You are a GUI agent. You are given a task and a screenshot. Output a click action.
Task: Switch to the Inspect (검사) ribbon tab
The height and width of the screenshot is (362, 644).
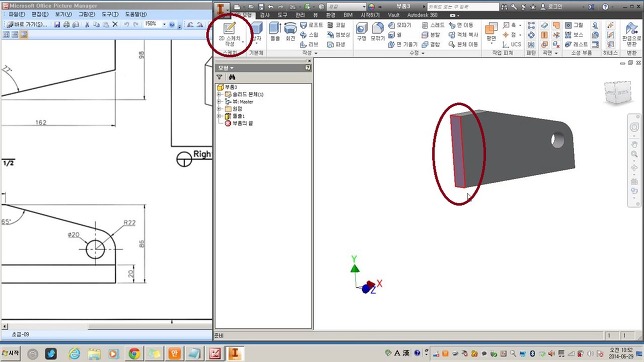coord(264,15)
